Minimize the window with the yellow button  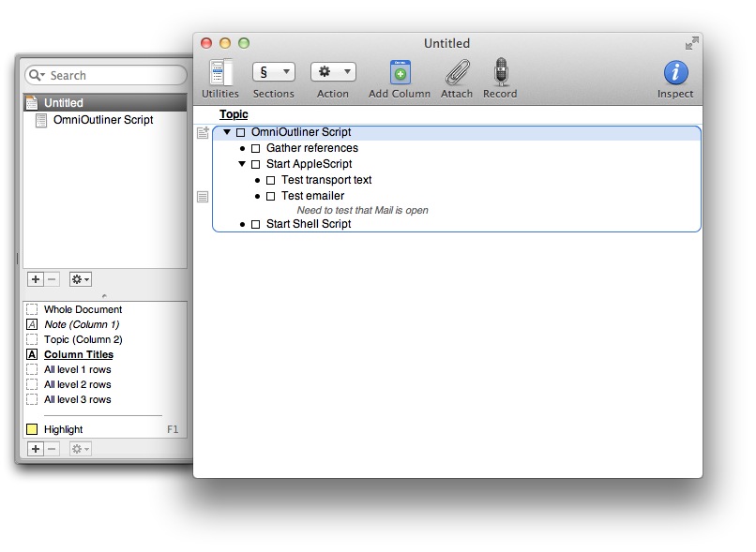[x=225, y=43]
